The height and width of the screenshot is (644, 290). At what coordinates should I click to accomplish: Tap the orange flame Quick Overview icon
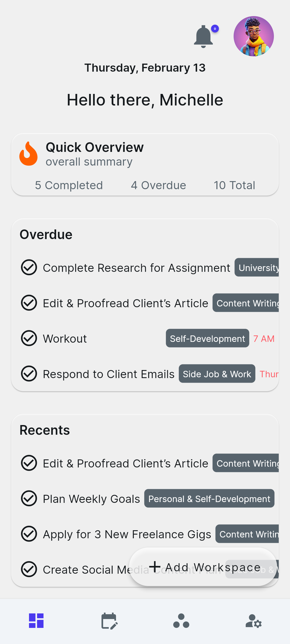28,154
